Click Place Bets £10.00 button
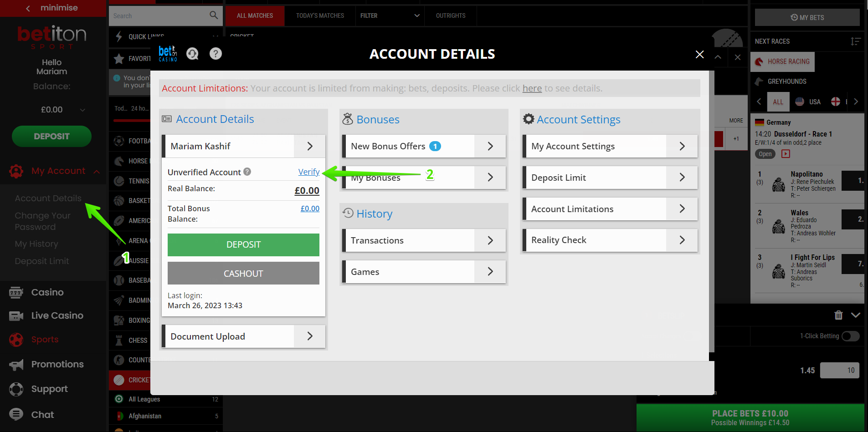This screenshot has height=432, width=868. point(750,417)
